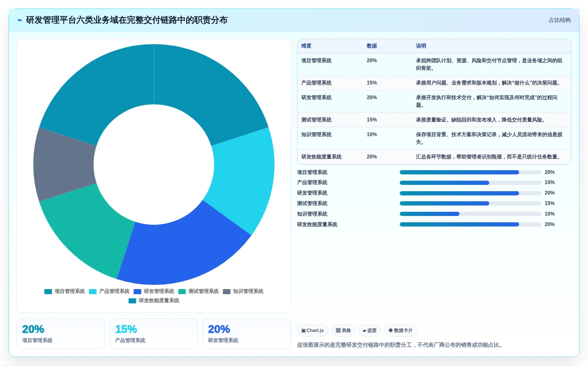Image resolution: width=588 pixels, height=366 pixels.
Task: Select 知识管理系统 table row name cell
Action: click(x=316, y=135)
